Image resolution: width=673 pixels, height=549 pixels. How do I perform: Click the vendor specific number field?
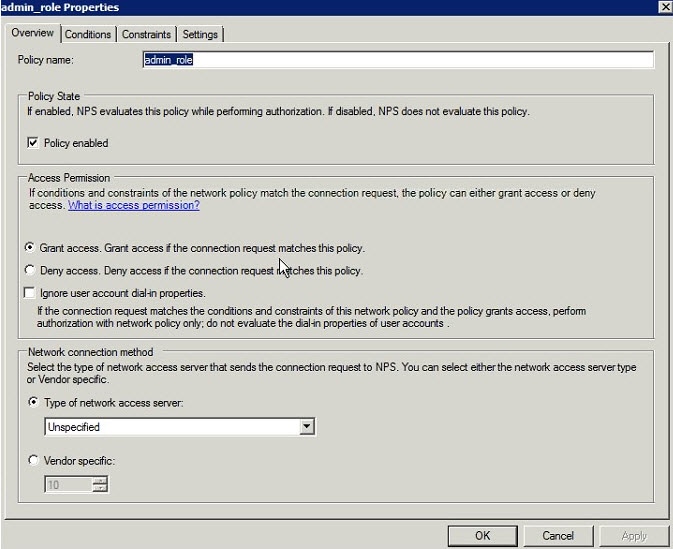(x=69, y=485)
